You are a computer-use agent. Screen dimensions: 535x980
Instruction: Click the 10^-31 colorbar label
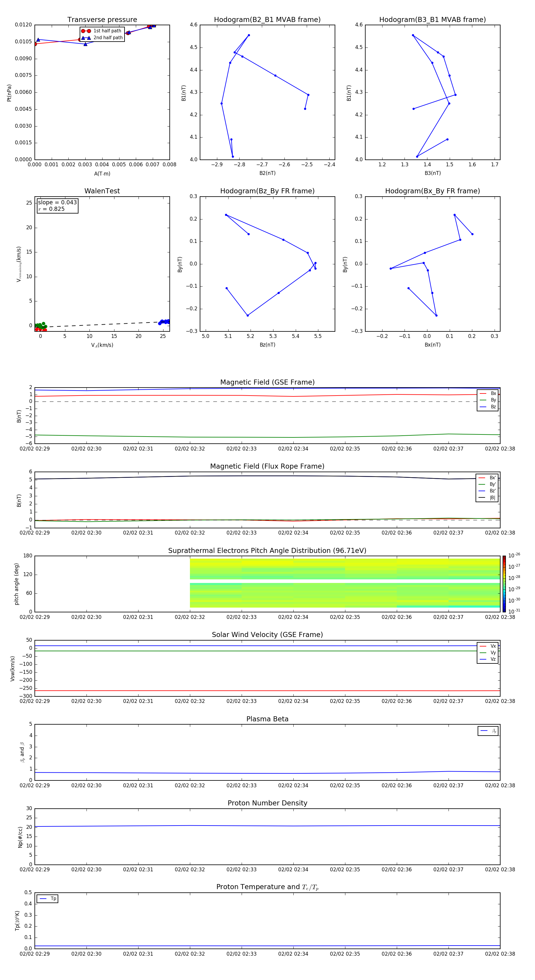[x=514, y=611]
